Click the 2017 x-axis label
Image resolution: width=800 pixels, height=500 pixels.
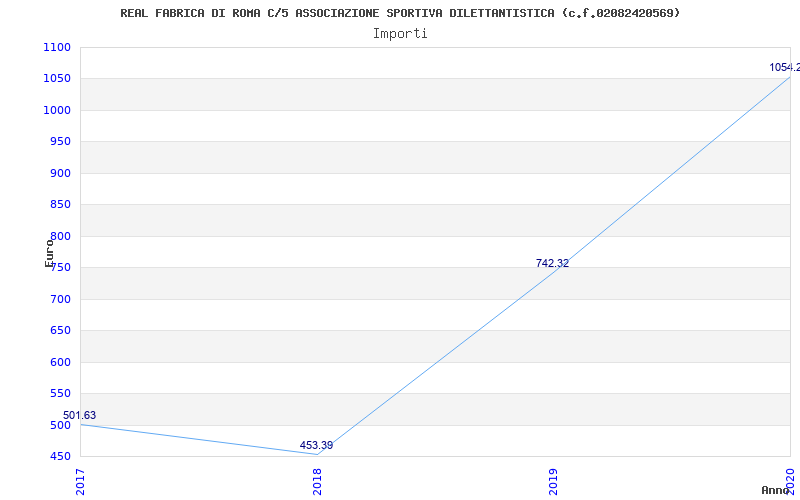81,482
